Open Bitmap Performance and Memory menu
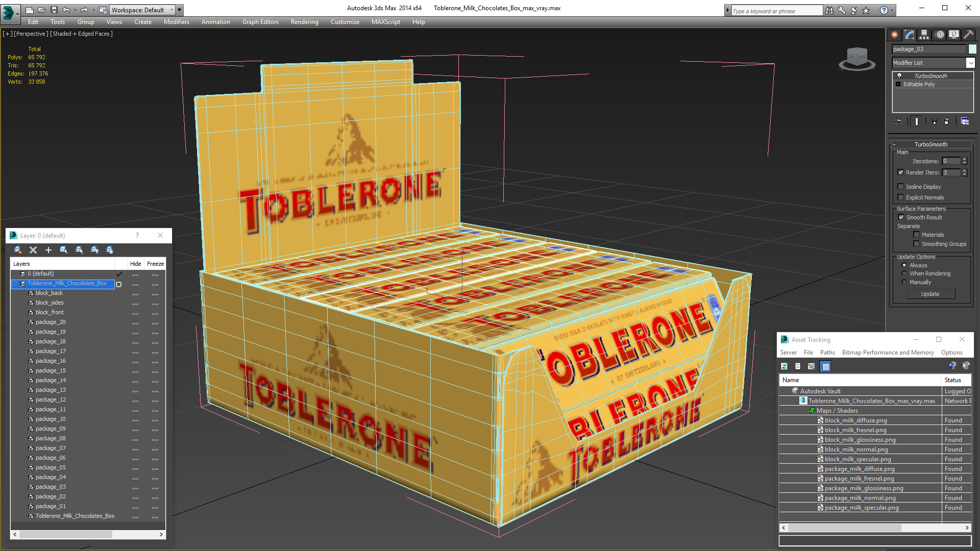The width and height of the screenshot is (980, 551). [888, 353]
